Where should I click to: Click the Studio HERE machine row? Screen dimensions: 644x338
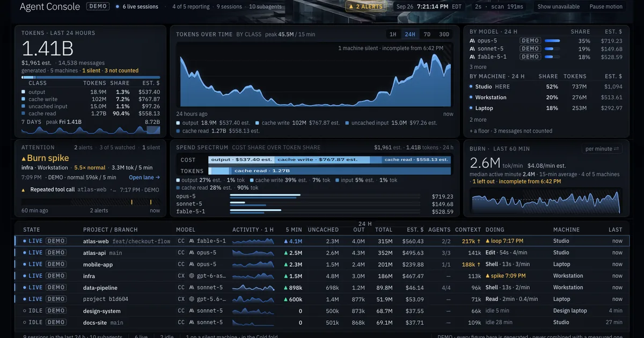[x=546, y=86]
